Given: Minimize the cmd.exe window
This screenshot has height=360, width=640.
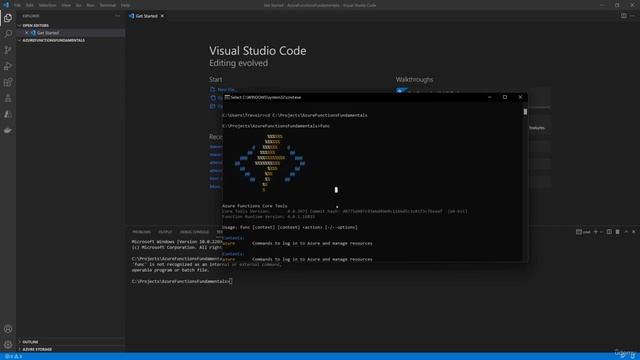Looking at the screenshot, I should coord(490,97).
